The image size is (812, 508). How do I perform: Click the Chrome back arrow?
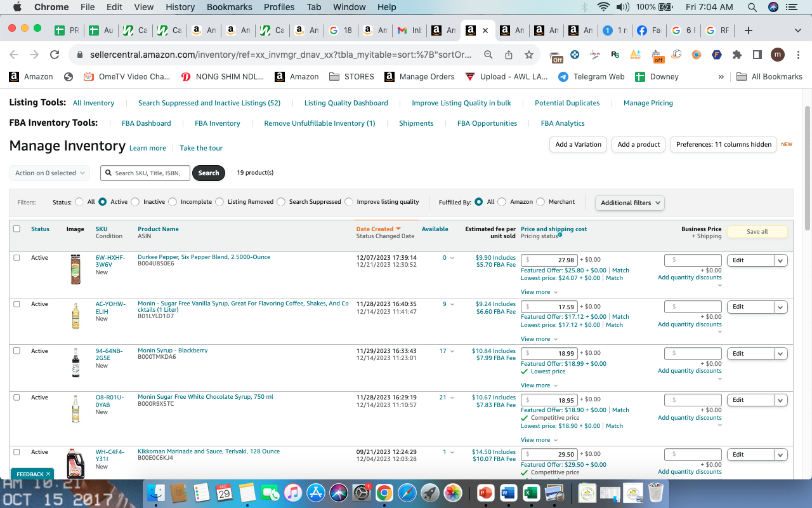14,55
